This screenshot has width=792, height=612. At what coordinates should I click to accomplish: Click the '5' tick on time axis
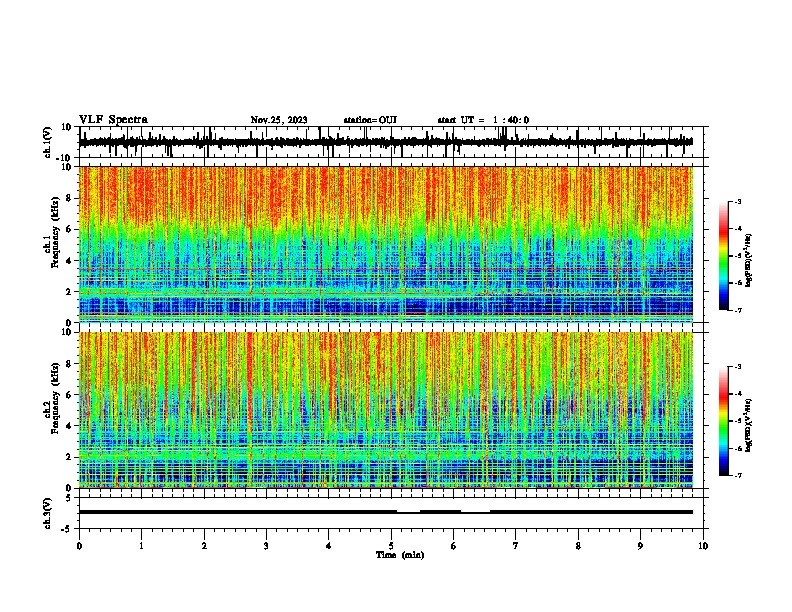click(x=391, y=546)
